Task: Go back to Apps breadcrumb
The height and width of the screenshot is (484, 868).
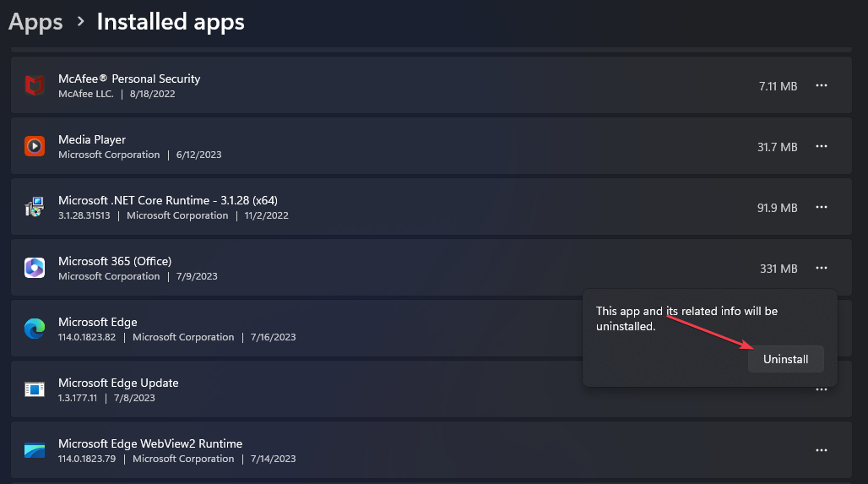Action: [x=35, y=22]
